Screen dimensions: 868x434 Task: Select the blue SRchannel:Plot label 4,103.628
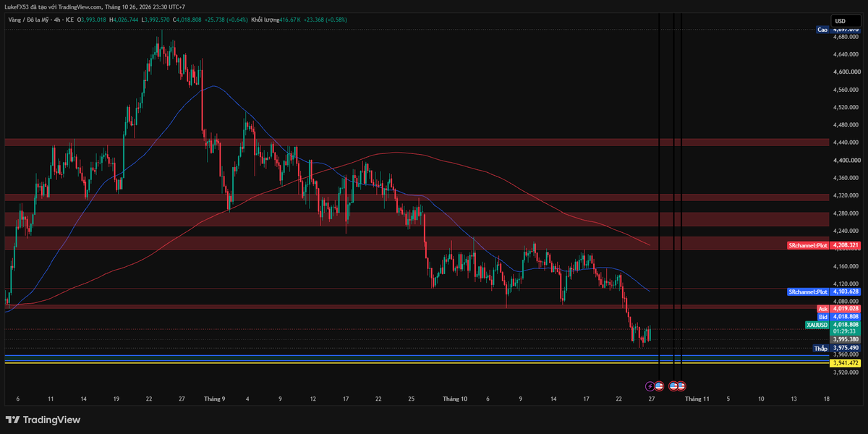[x=824, y=292]
